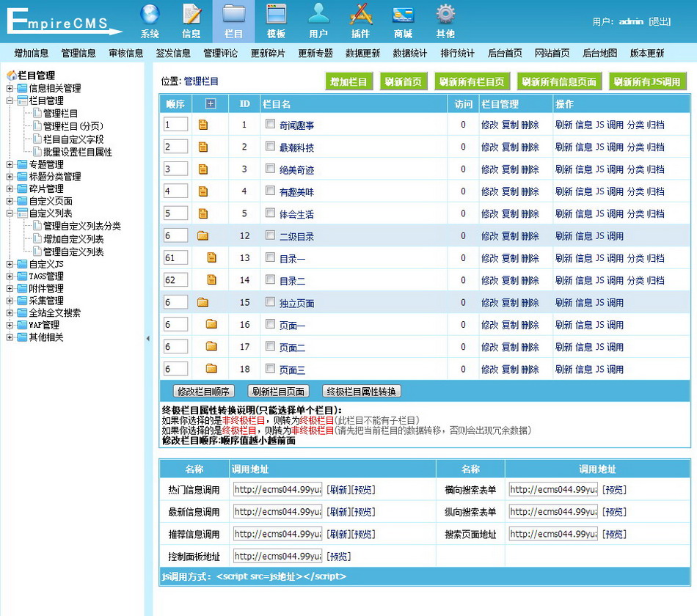Click the house icon beside 栏目管理 title
The height and width of the screenshot is (616, 697).
coord(12,76)
